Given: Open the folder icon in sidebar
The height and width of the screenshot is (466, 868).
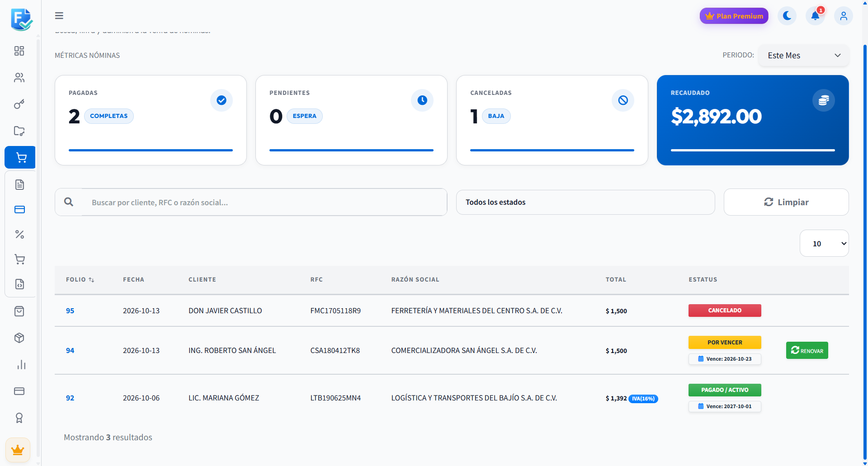Looking at the screenshot, I should point(19,131).
